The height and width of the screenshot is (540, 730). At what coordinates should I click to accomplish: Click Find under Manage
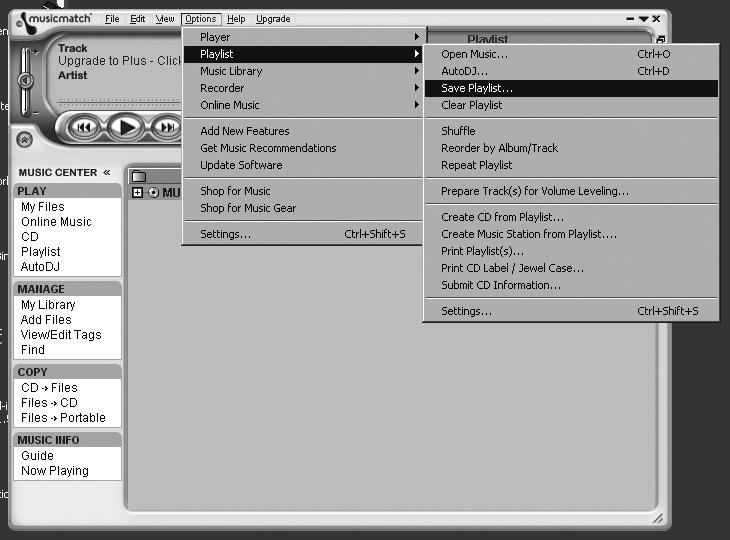[x=33, y=350]
